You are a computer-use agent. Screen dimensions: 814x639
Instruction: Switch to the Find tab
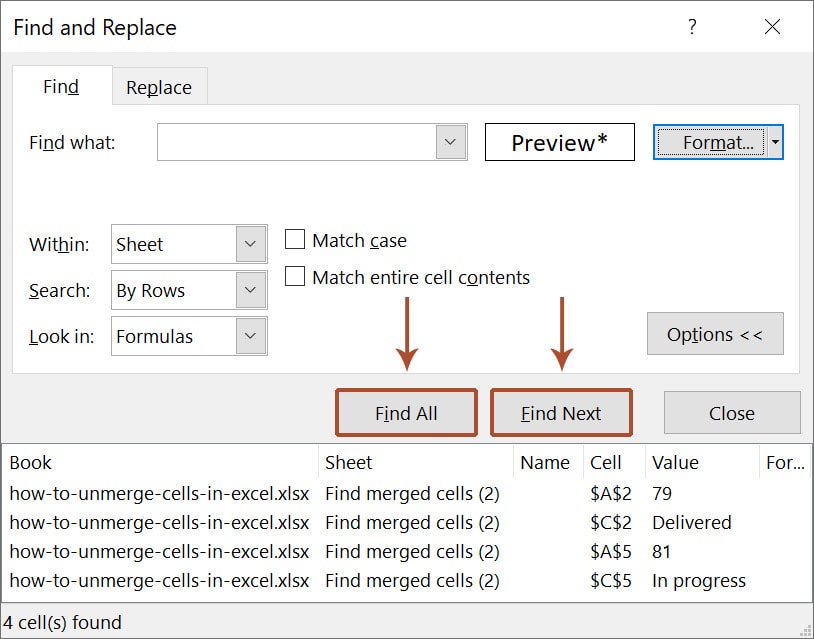click(x=60, y=87)
